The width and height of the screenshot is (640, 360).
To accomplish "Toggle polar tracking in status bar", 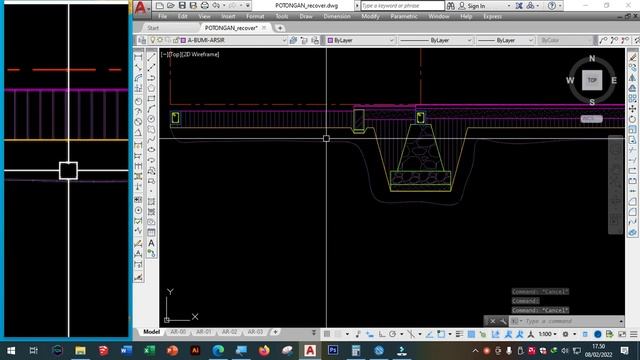I will click(392, 334).
